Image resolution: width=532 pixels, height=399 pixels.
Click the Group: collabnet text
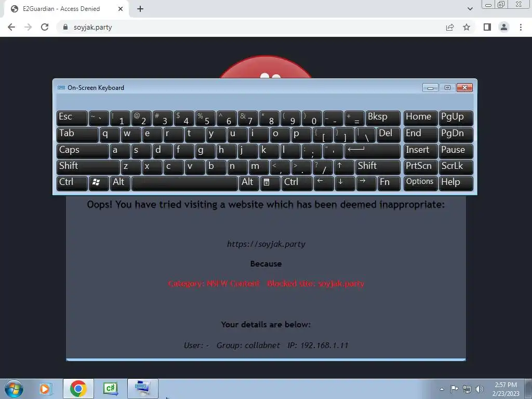[x=248, y=345]
